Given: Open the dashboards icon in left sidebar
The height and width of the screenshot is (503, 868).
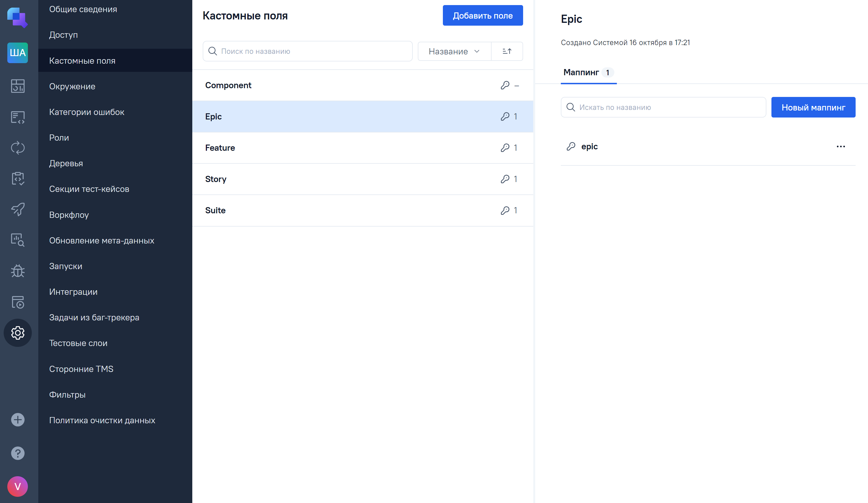Looking at the screenshot, I should point(17,86).
